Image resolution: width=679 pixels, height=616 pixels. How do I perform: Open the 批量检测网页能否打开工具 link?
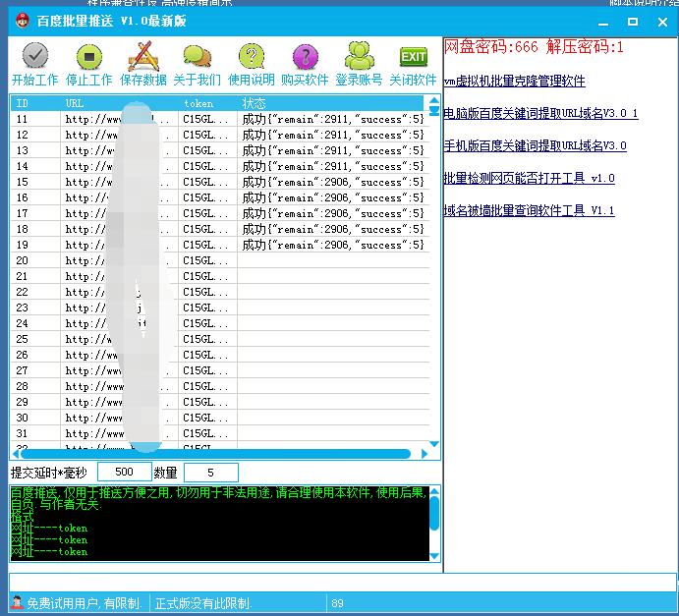(529, 179)
